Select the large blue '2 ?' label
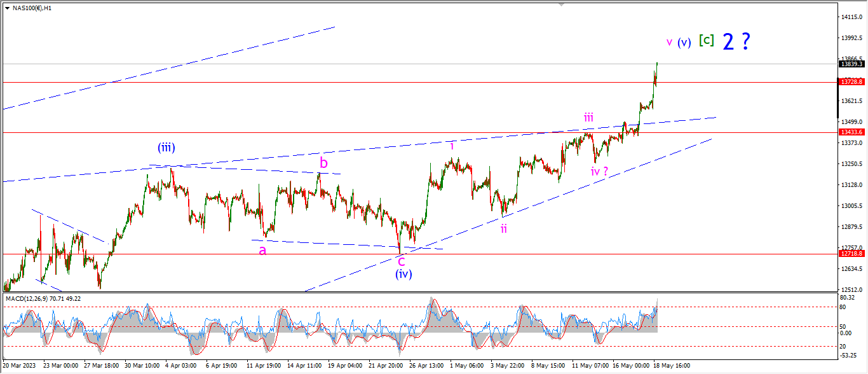 pos(736,41)
